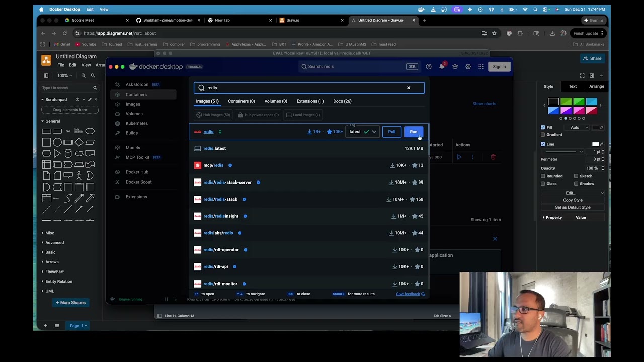Switch to Containers (0) search tab
The width and height of the screenshot is (644, 362).
point(242,101)
